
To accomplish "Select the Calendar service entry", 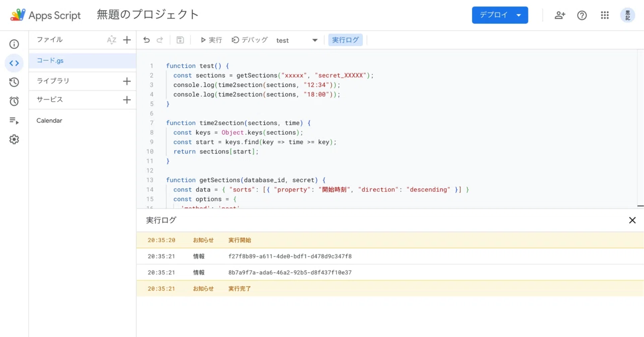I will click(x=49, y=121).
